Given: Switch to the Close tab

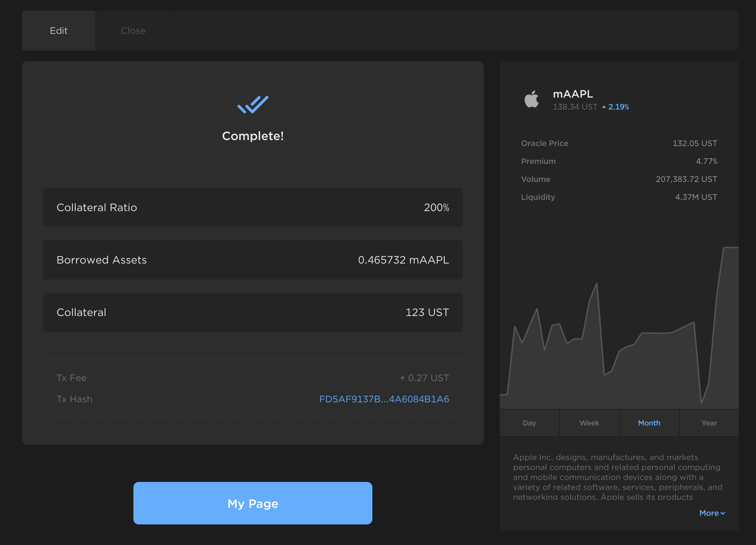Looking at the screenshot, I should pos(133,31).
